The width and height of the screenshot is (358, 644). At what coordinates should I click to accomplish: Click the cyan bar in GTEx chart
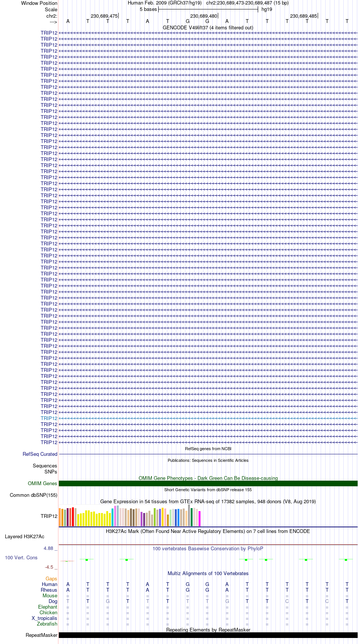tap(113, 518)
